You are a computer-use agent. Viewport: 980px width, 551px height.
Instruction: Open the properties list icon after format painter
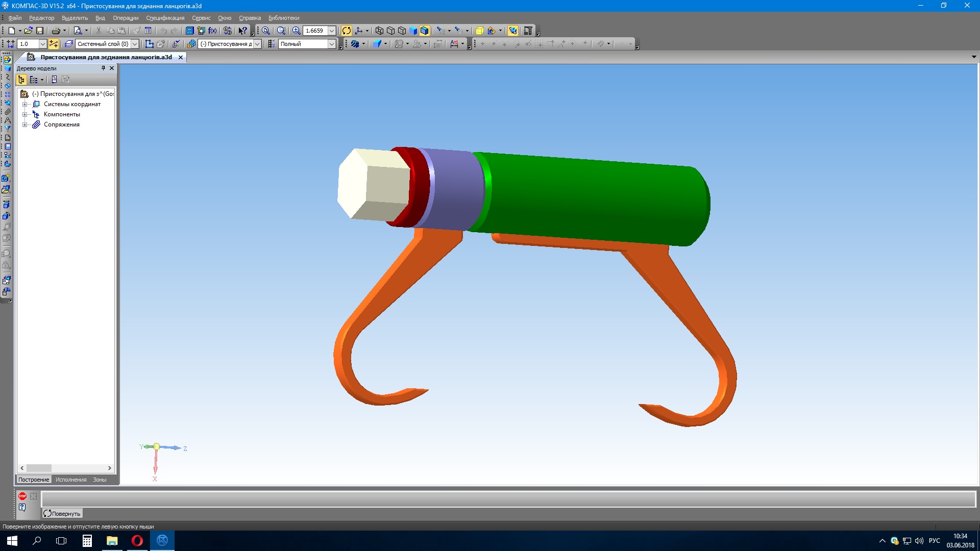[x=148, y=31]
